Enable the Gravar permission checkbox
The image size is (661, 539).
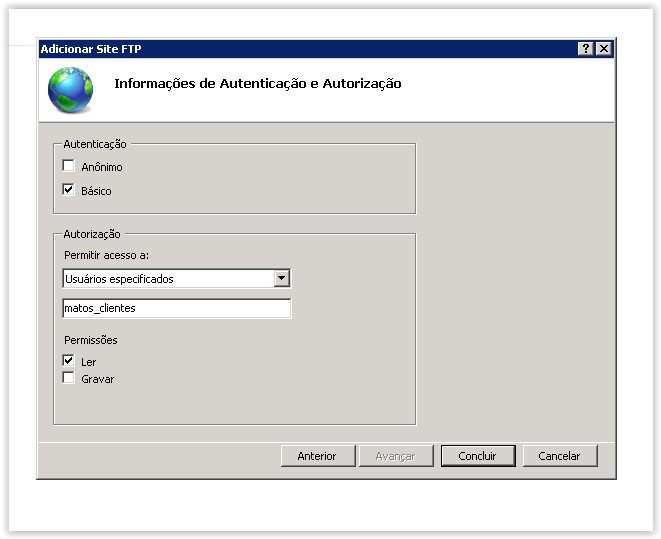click(68, 378)
